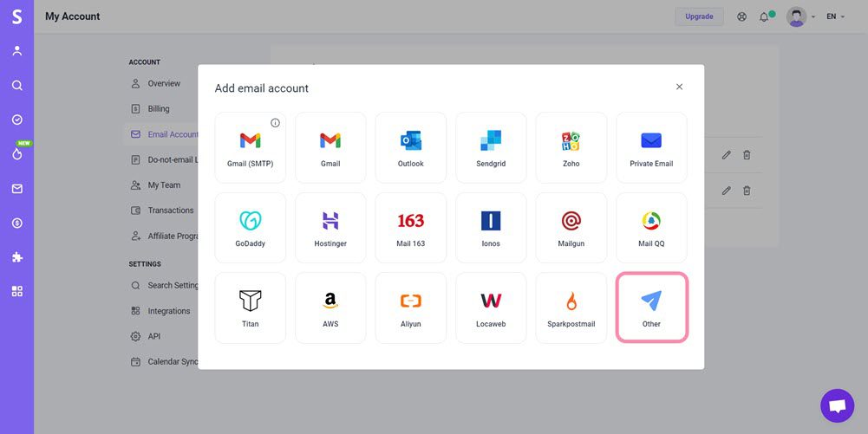The width and height of the screenshot is (868, 434).
Task: Select the Sendgrid provider tile
Action: click(491, 147)
